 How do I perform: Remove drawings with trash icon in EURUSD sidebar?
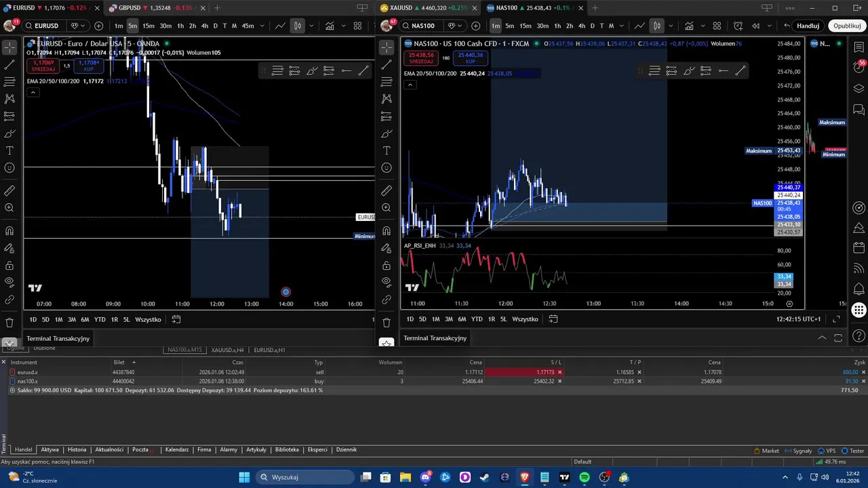click(9, 323)
